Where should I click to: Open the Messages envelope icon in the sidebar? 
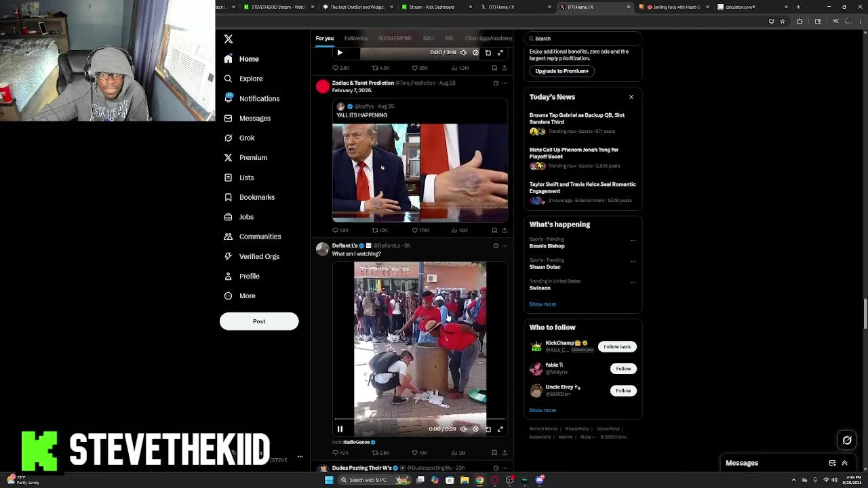click(x=228, y=118)
